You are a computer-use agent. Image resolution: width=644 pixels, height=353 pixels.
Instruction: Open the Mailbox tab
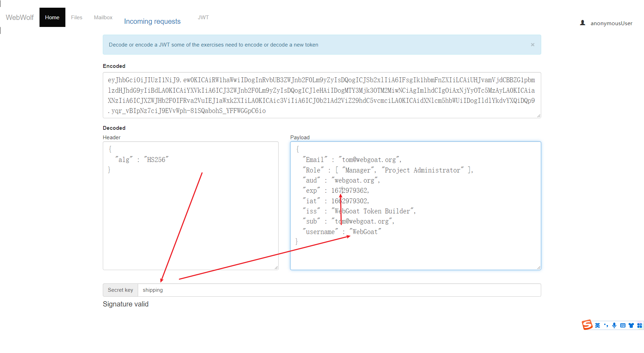[x=103, y=17]
